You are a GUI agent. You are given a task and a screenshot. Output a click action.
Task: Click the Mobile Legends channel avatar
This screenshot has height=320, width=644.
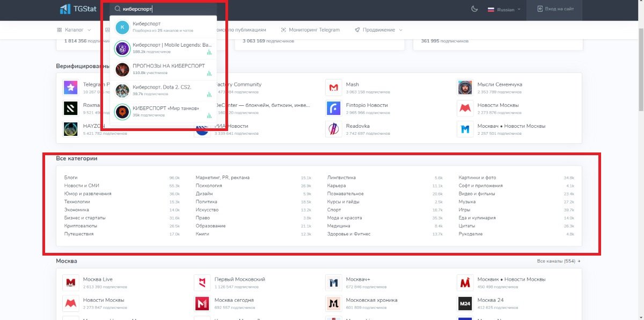pos(122,48)
